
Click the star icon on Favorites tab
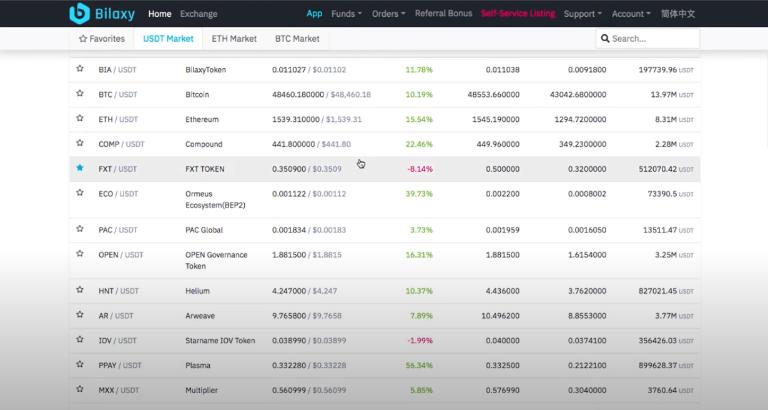[x=83, y=38]
